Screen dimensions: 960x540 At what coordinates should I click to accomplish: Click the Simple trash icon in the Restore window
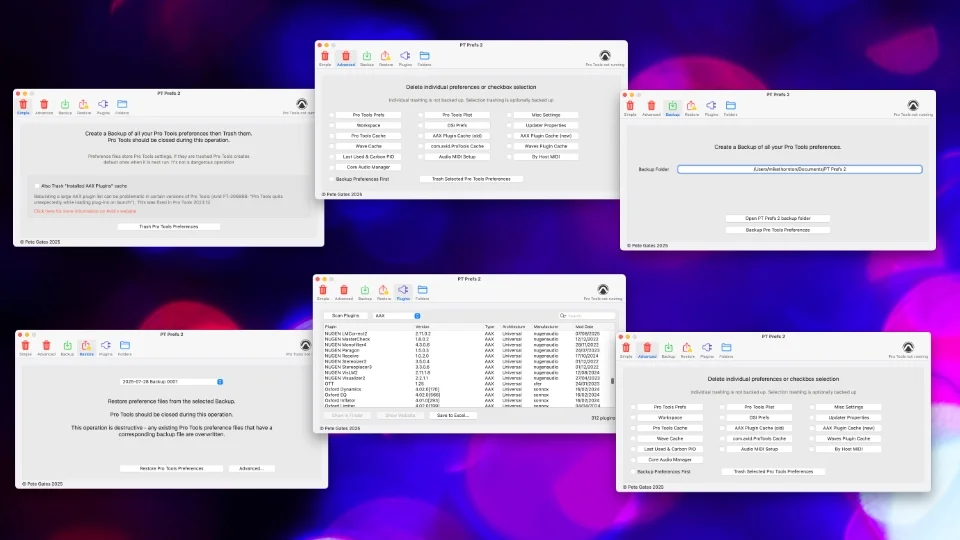click(25, 348)
